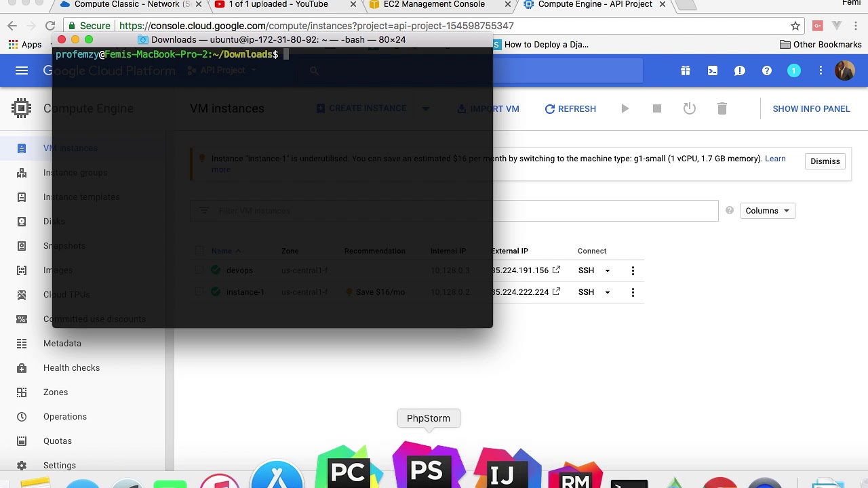Follow the Learn more link in the recommendation
The width and height of the screenshot is (868, 488).
click(x=775, y=159)
